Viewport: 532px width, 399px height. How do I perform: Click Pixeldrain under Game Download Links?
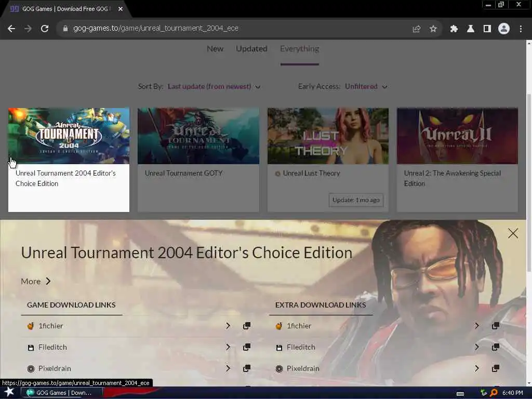click(55, 368)
